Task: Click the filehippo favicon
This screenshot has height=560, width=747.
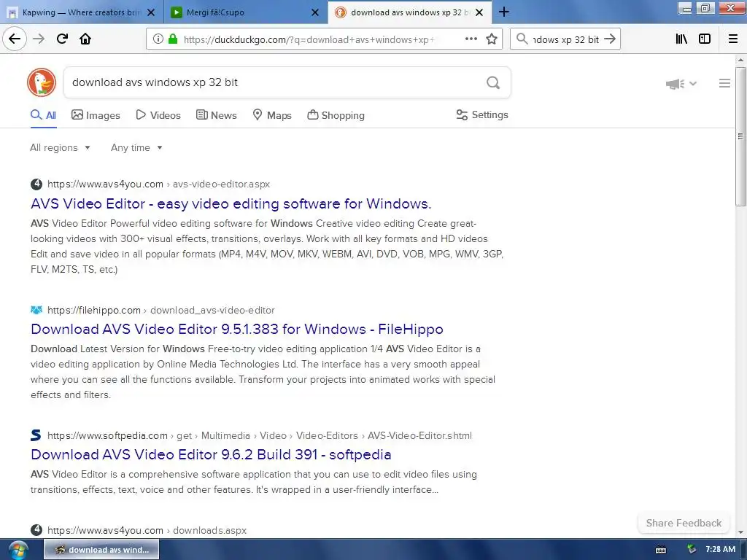Action: [36, 310]
